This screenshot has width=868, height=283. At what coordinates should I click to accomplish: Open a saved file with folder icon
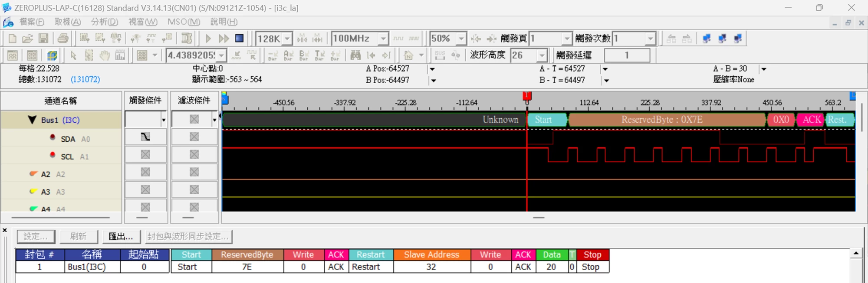click(28, 39)
